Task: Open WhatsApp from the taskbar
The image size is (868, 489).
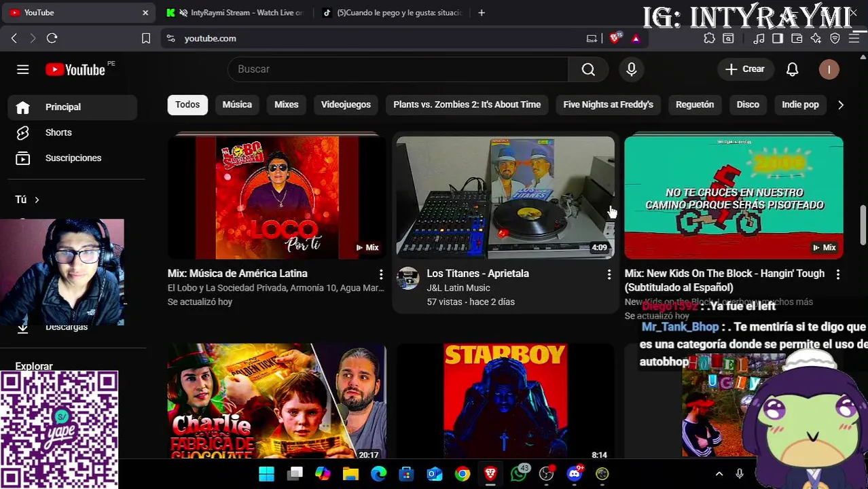Action: point(520,474)
